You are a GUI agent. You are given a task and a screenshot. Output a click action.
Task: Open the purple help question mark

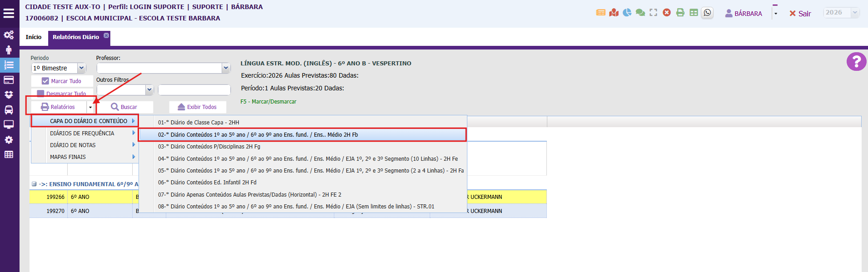point(856,61)
